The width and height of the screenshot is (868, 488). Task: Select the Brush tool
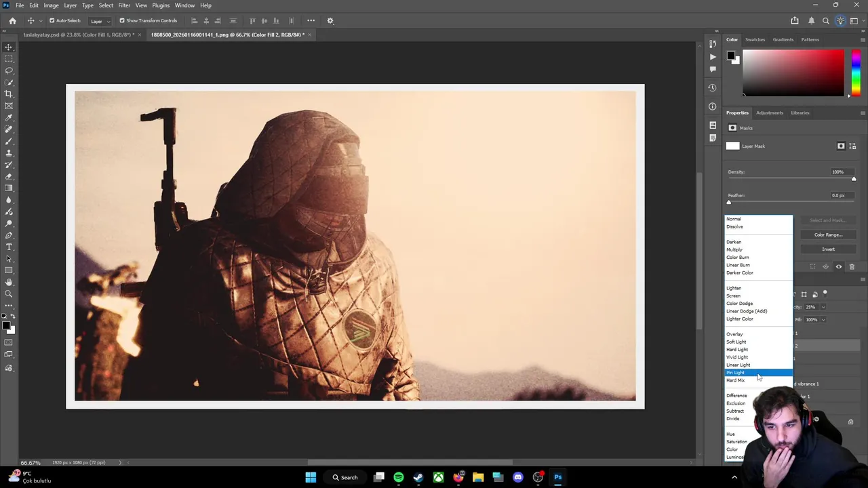coord(9,141)
